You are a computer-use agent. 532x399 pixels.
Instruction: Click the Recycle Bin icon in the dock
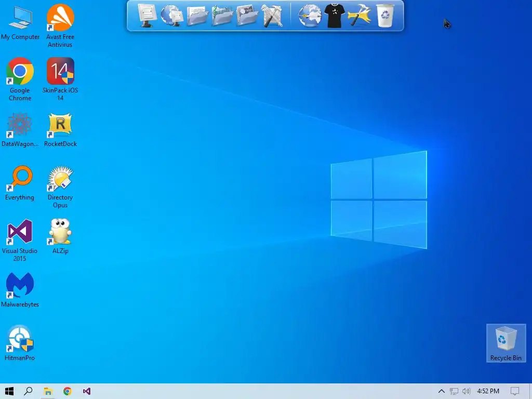(385, 15)
